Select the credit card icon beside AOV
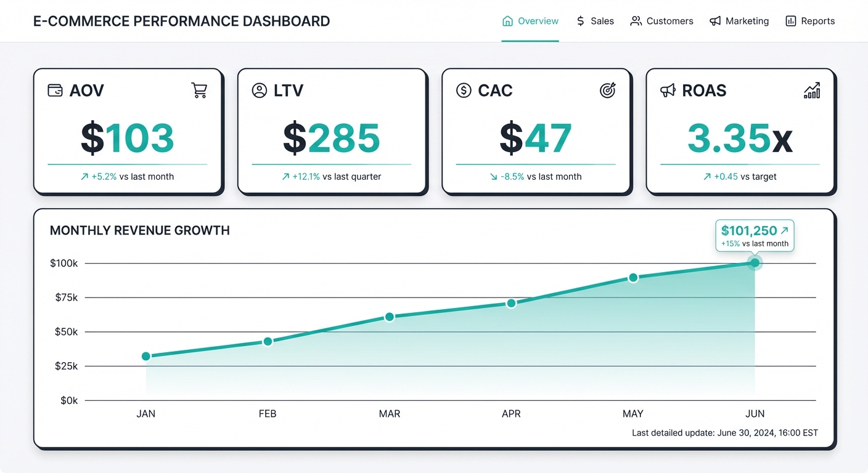 coord(55,90)
